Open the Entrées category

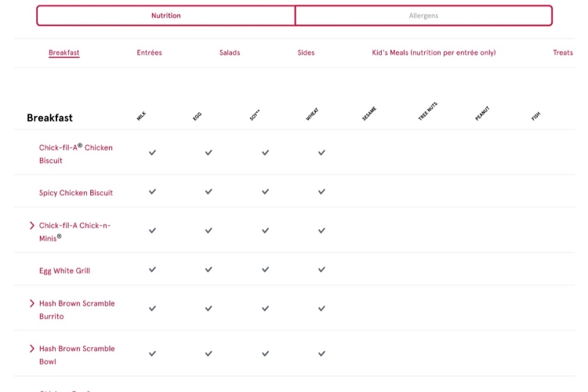click(x=149, y=53)
